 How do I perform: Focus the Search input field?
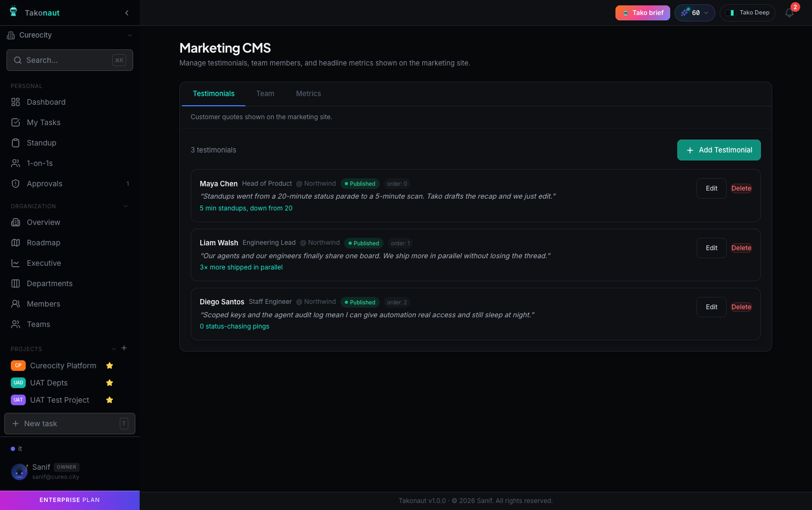click(x=70, y=60)
